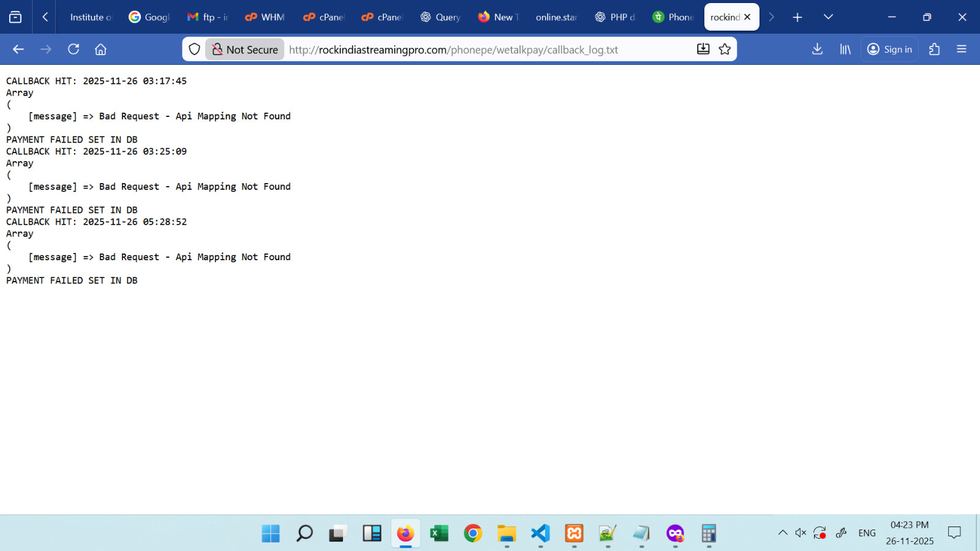Navigate back to previous page

tap(18, 49)
